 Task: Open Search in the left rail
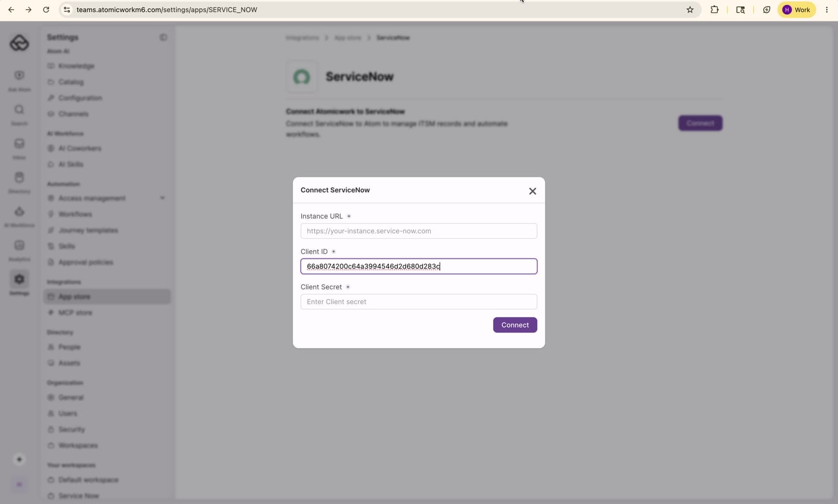(x=19, y=114)
